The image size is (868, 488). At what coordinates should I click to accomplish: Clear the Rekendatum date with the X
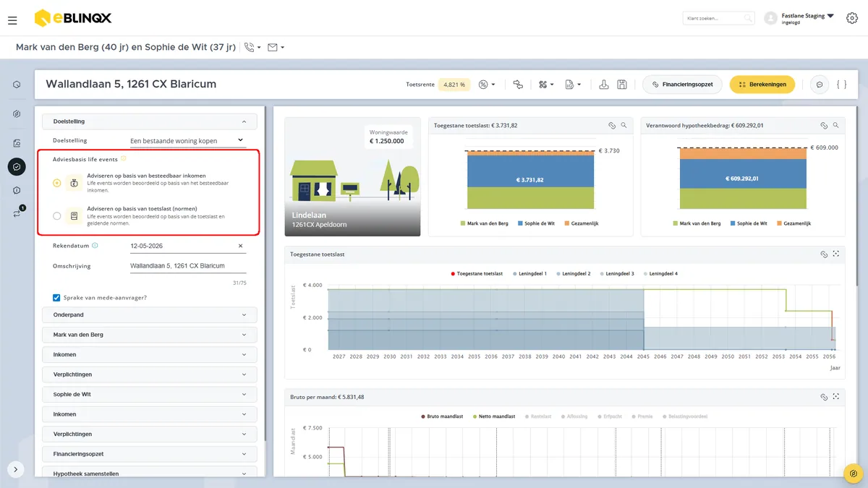click(241, 246)
